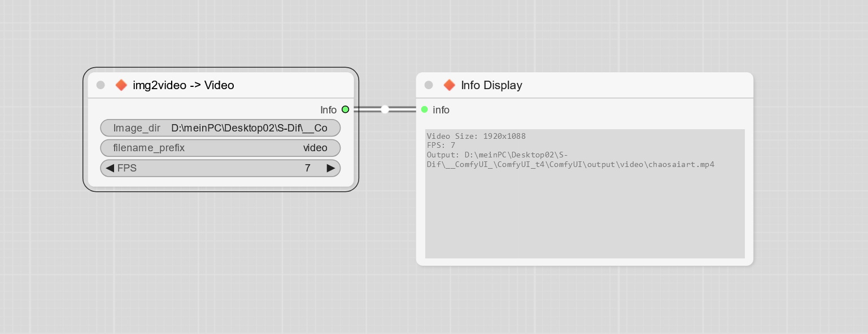Click the info input label on Info Display
Image resolution: width=868 pixels, height=334 pixels.
click(441, 110)
